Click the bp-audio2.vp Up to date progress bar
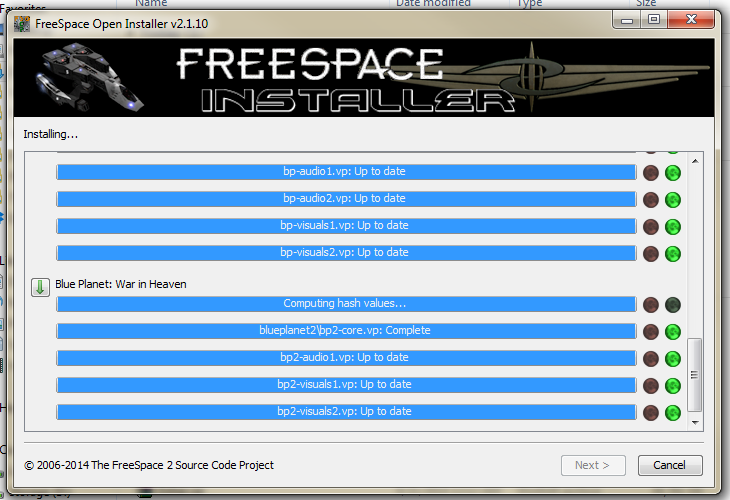The image size is (730, 500). (346, 199)
